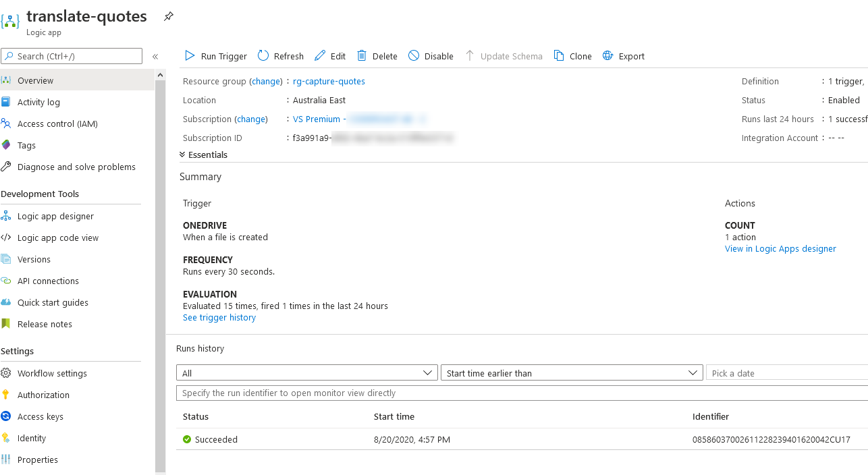
Task: Click the Pick a date field
Action: coord(786,373)
